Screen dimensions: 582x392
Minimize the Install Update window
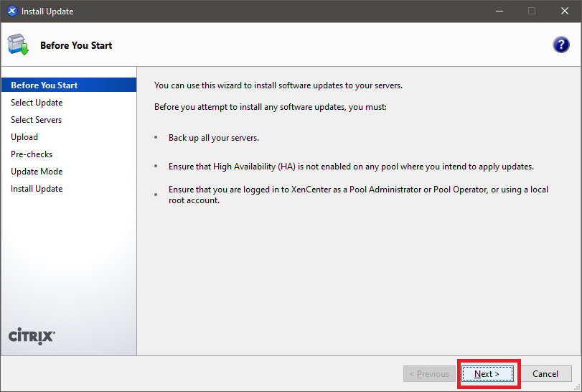tap(499, 11)
